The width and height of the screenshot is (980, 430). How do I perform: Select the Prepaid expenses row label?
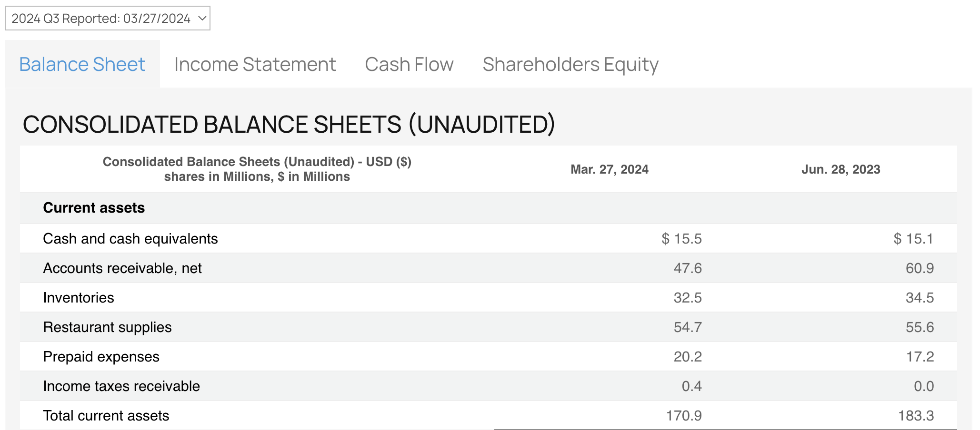click(101, 357)
